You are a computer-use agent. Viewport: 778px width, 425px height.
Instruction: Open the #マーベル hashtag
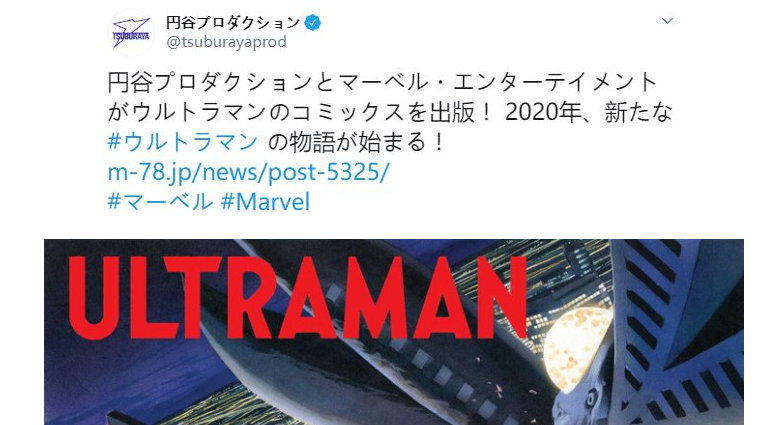160,202
